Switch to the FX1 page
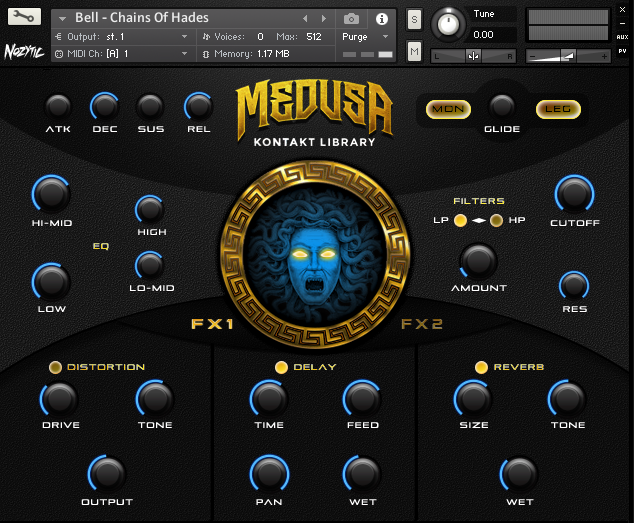The image size is (634, 523). pos(212,324)
